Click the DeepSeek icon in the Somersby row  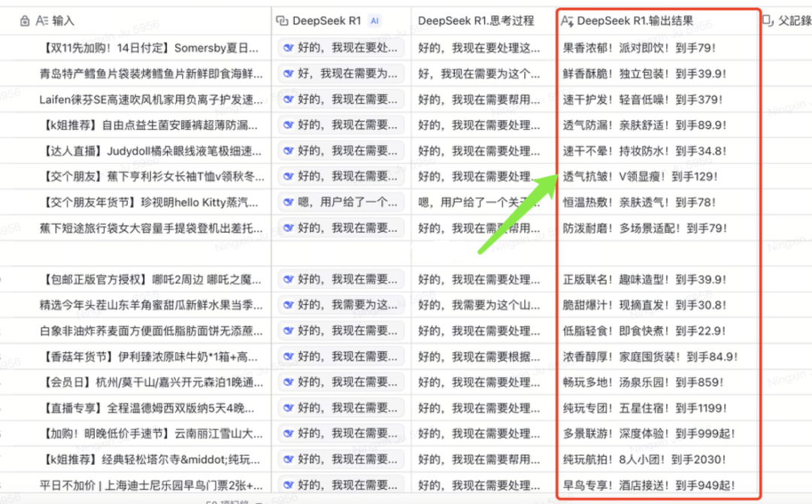(287, 48)
